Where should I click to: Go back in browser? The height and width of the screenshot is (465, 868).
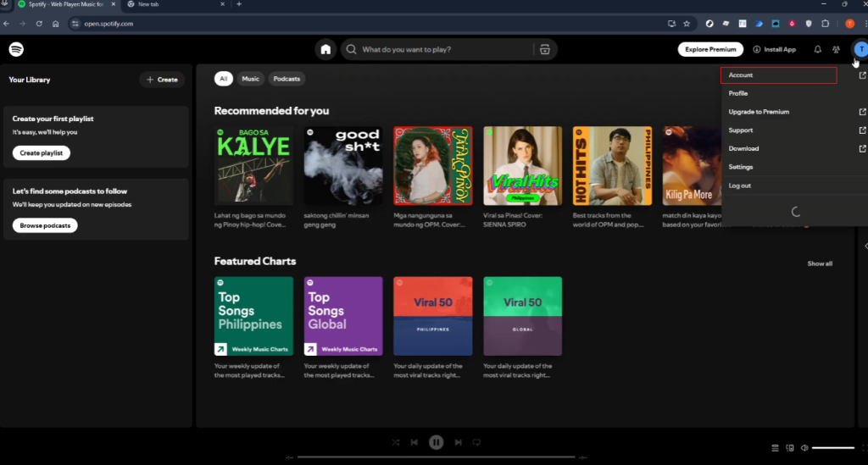point(6,24)
